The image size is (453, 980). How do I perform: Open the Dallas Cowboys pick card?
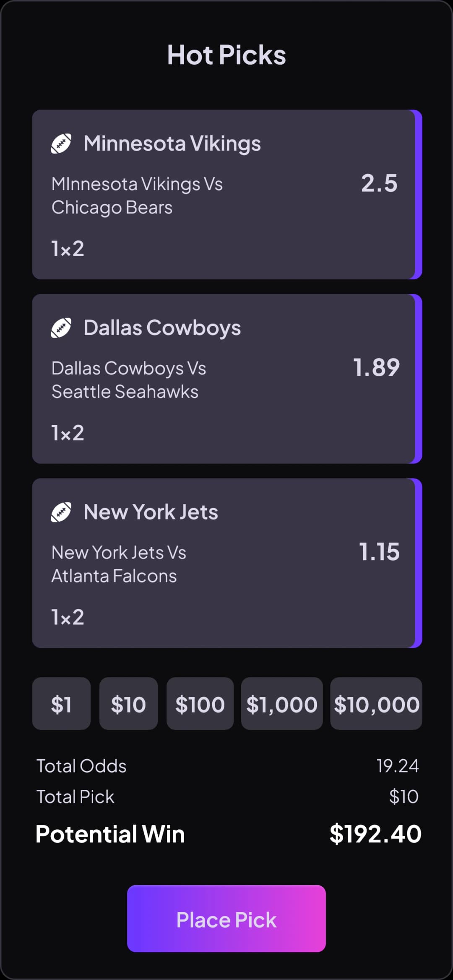click(227, 379)
